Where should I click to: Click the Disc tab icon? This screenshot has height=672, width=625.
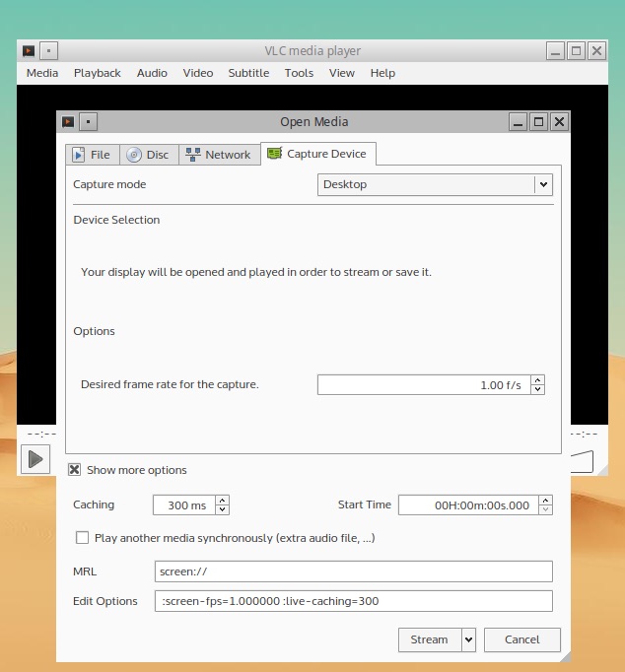click(134, 155)
